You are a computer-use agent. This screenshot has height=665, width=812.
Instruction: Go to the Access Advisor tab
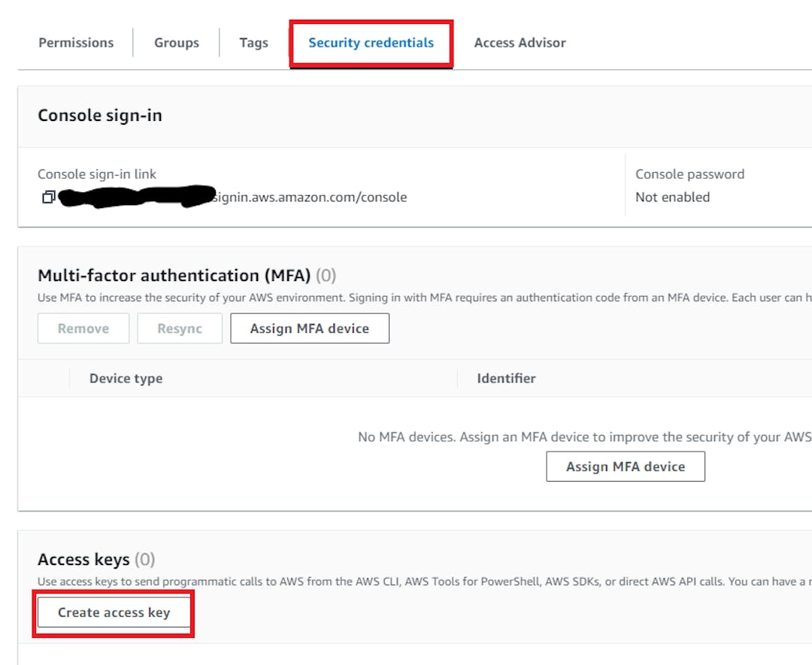click(x=520, y=43)
